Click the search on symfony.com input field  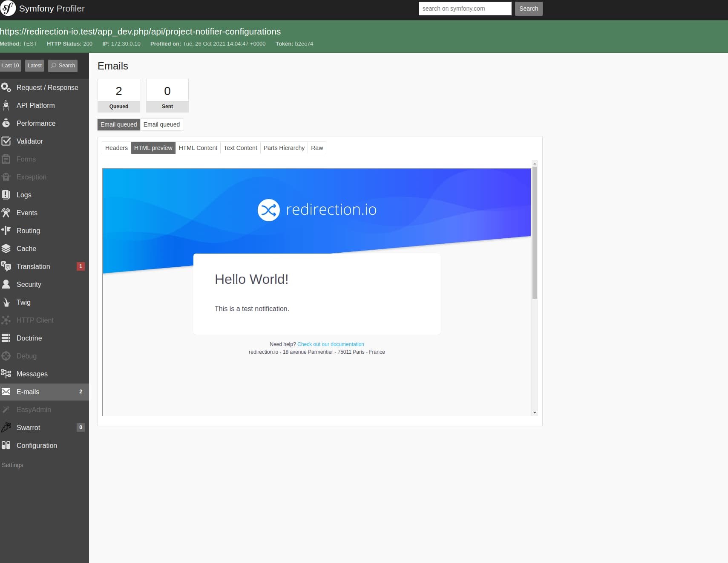click(465, 8)
